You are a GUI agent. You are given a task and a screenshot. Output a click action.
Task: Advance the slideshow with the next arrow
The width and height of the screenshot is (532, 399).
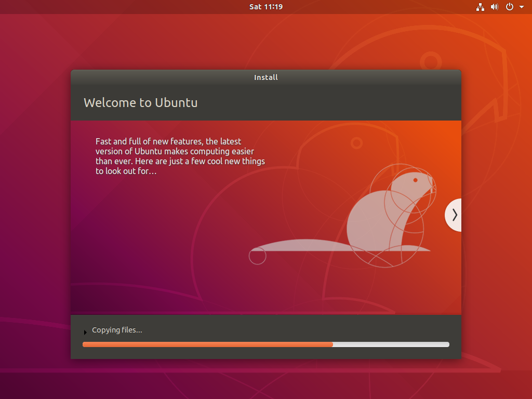[x=454, y=215]
